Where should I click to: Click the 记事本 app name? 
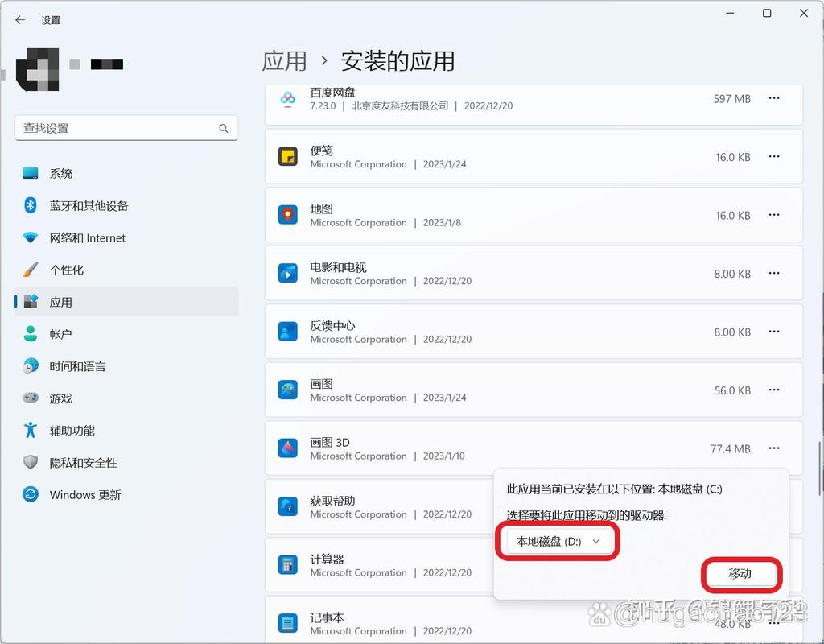327,617
